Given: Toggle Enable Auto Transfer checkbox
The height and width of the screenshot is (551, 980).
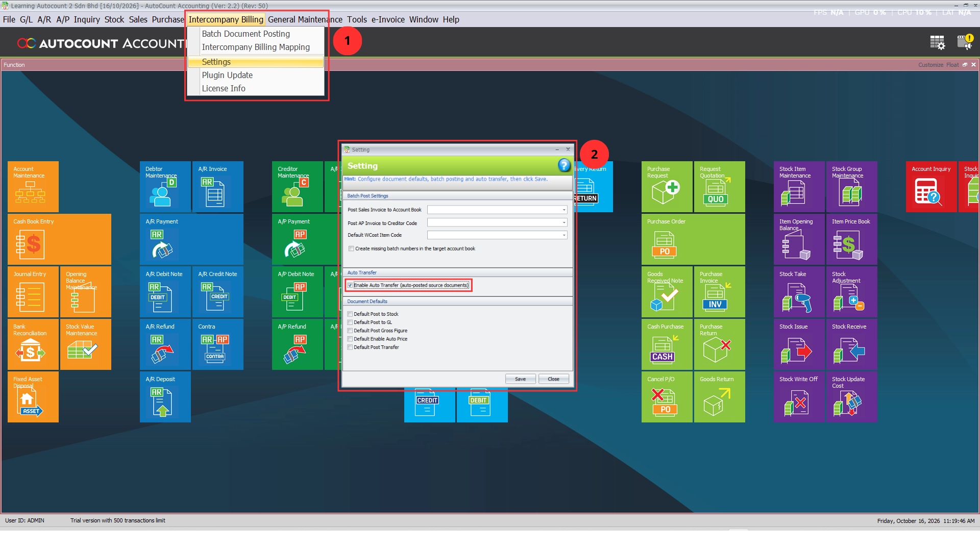Looking at the screenshot, I should 350,285.
